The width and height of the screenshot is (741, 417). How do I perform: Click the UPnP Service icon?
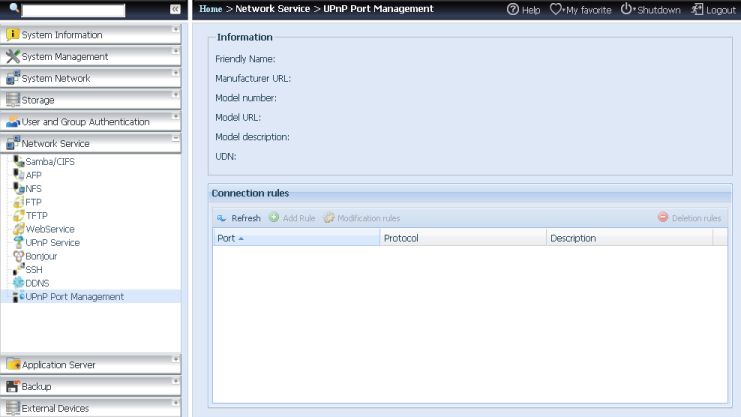click(18, 242)
